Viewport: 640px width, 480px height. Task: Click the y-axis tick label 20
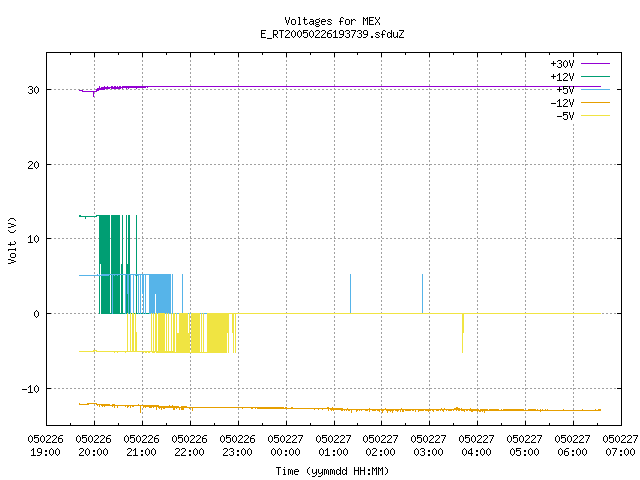coord(33,165)
